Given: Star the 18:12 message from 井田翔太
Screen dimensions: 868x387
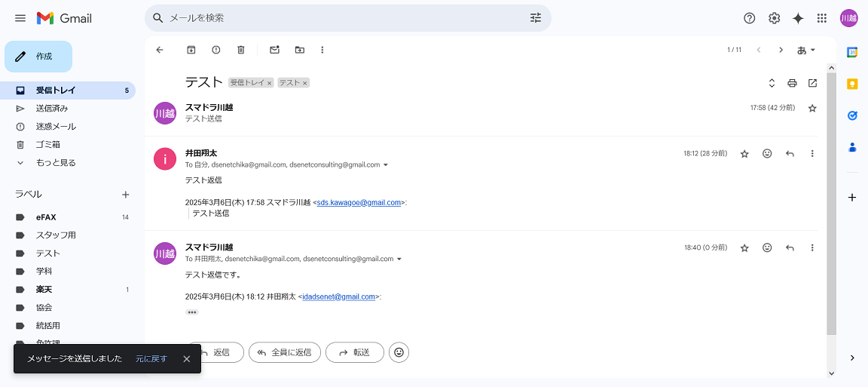Looking at the screenshot, I should coord(744,154).
